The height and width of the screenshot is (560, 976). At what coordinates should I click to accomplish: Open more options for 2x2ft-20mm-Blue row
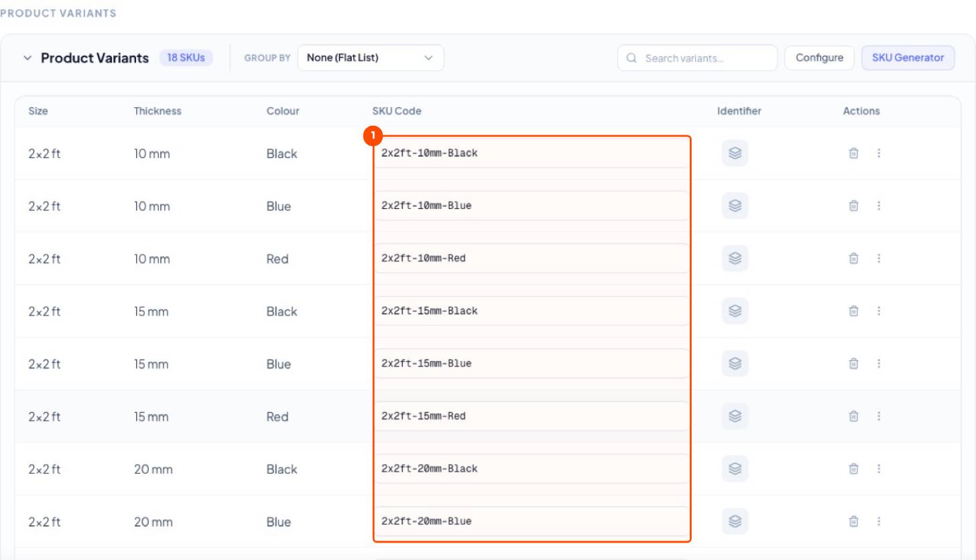coord(878,521)
